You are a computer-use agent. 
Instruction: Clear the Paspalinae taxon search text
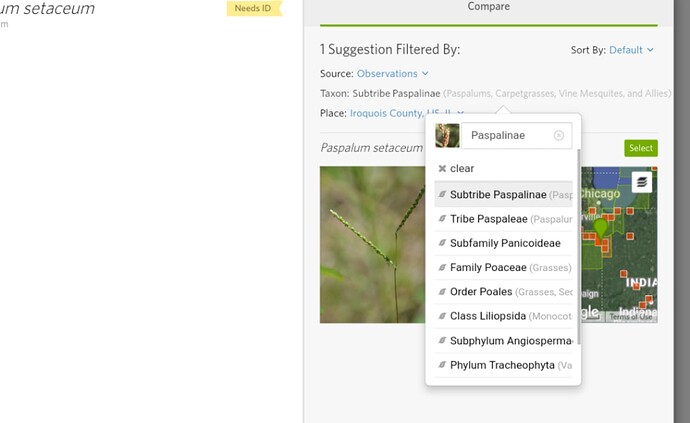559,135
